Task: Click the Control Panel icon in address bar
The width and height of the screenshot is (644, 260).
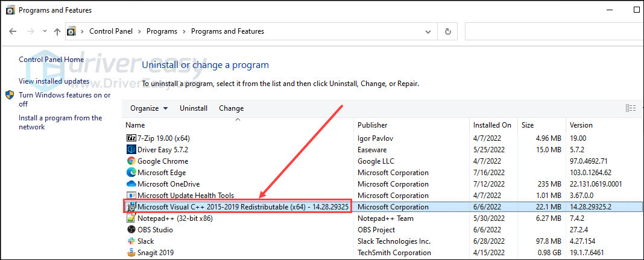Action: (x=72, y=31)
